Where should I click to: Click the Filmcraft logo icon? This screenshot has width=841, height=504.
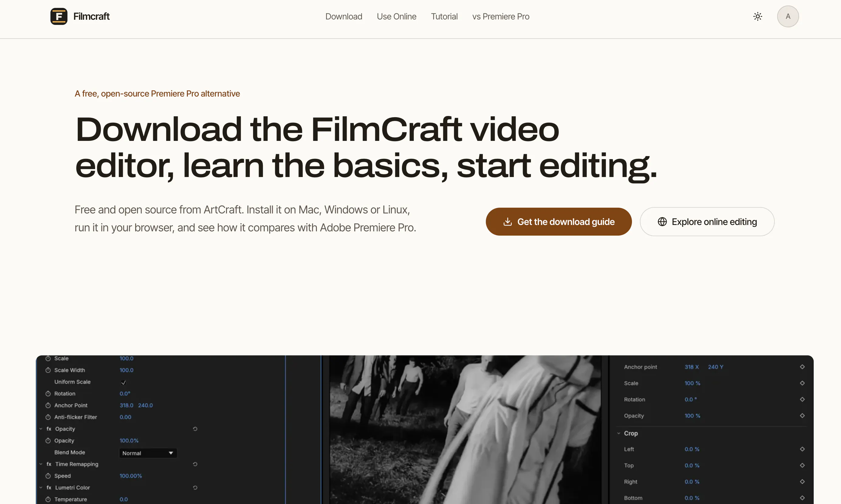point(59,16)
